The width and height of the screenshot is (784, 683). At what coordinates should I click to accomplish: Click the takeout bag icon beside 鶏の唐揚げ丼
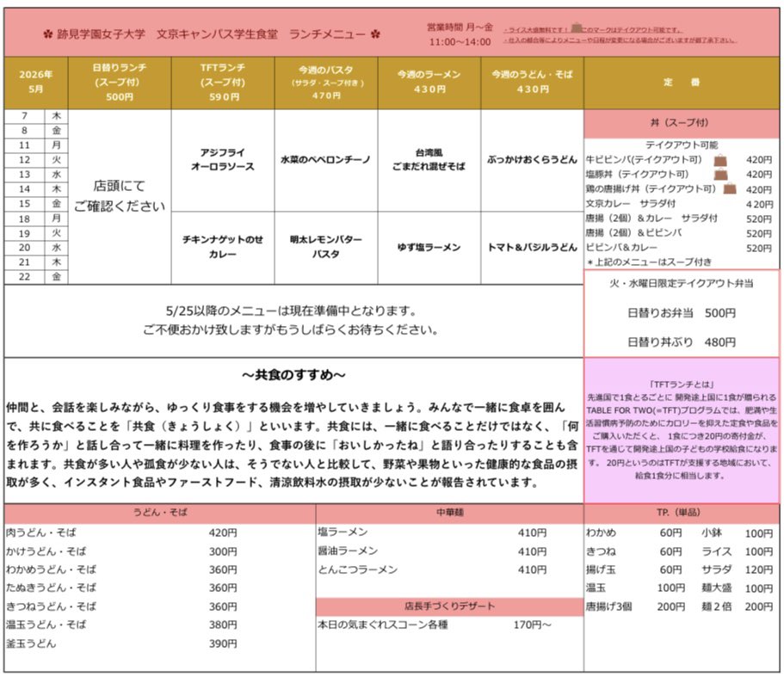(730, 188)
